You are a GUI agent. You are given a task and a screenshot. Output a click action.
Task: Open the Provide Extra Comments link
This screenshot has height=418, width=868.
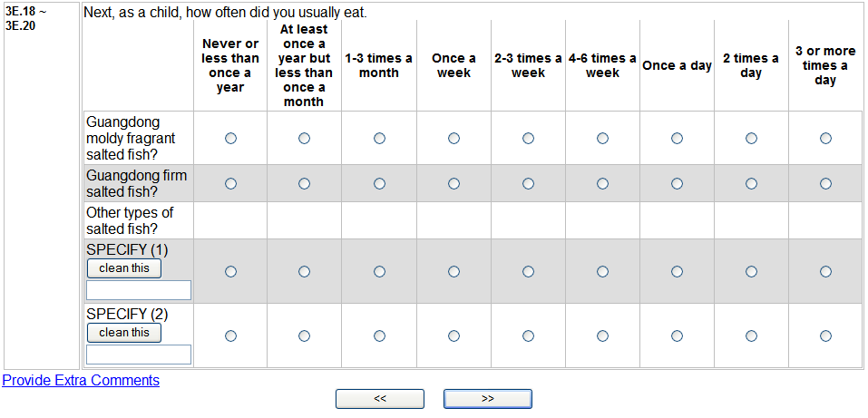pos(81,381)
